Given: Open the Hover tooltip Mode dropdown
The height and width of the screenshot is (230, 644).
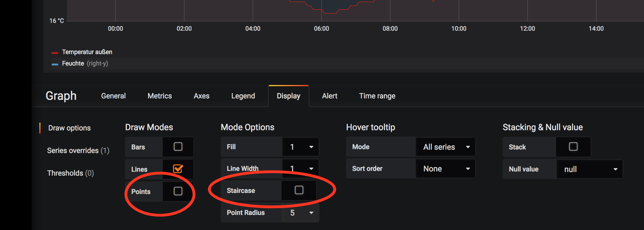Looking at the screenshot, I should [x=446, y=147].
